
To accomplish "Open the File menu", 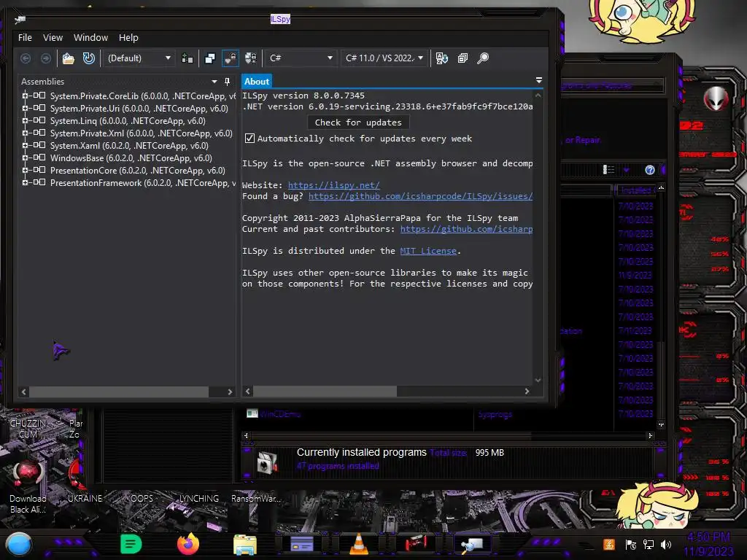I will point(25,38).
